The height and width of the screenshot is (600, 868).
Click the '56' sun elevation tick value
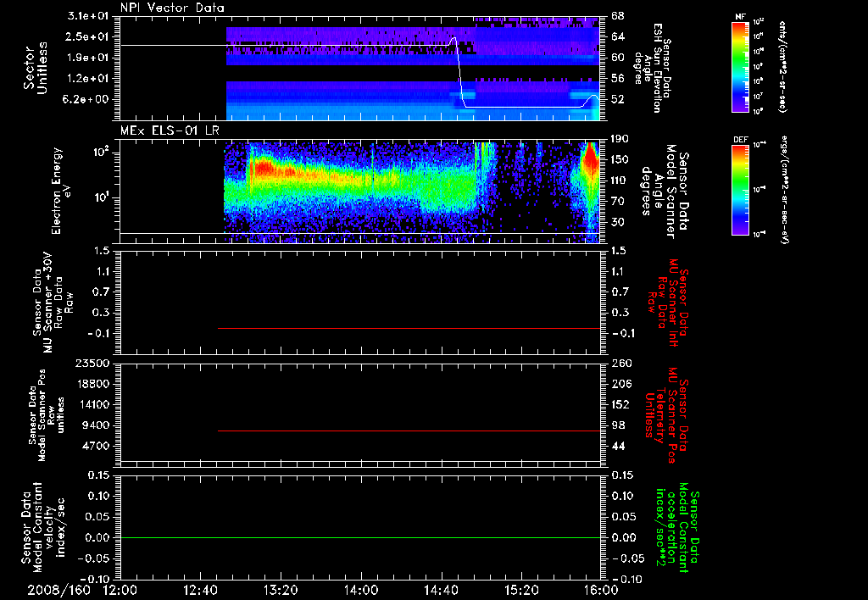pyautogui.click(x=618, y=79)
